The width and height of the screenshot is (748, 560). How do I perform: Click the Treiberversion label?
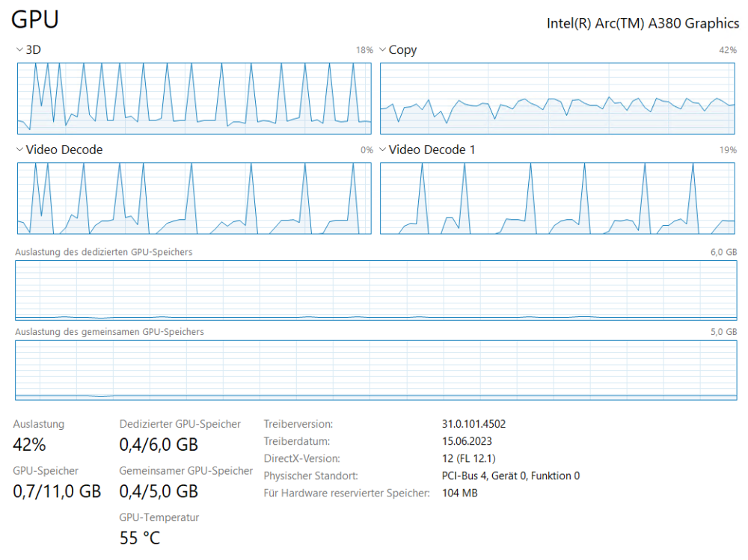point(298,424)
